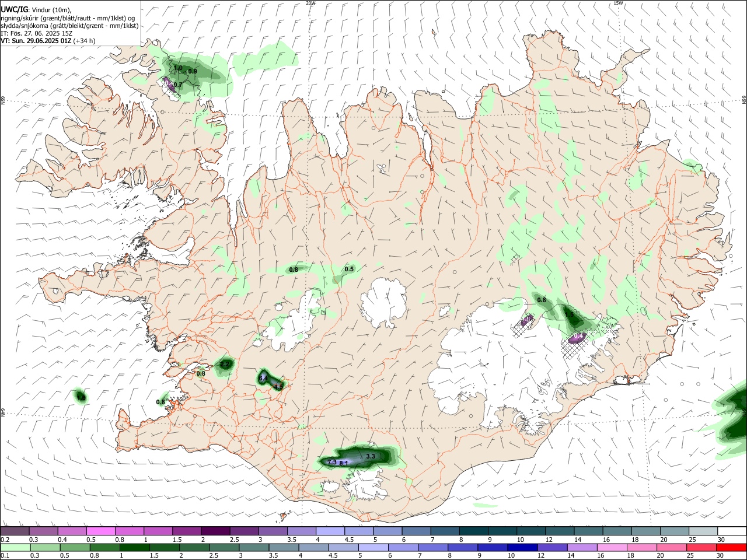Select the dusky purple 0.2 swatch, upper legend row
Viewport: 747px width, 560px height.
(15, 531)
